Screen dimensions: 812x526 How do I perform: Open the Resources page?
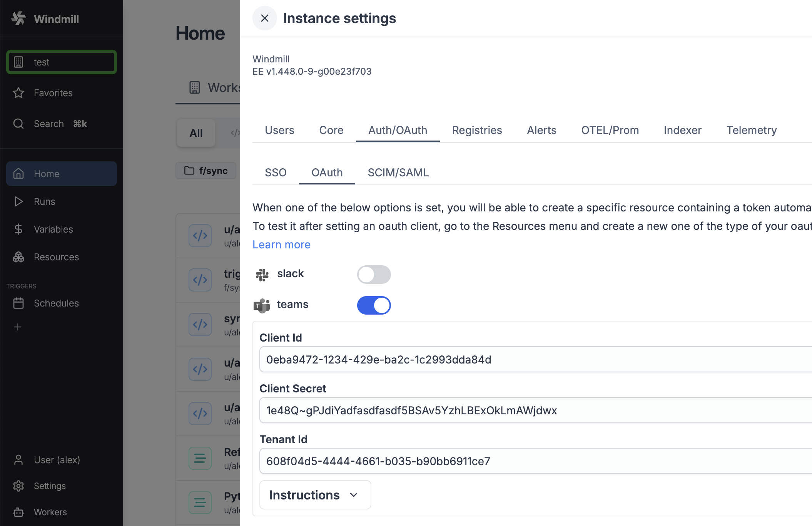[x=56, y=257]
